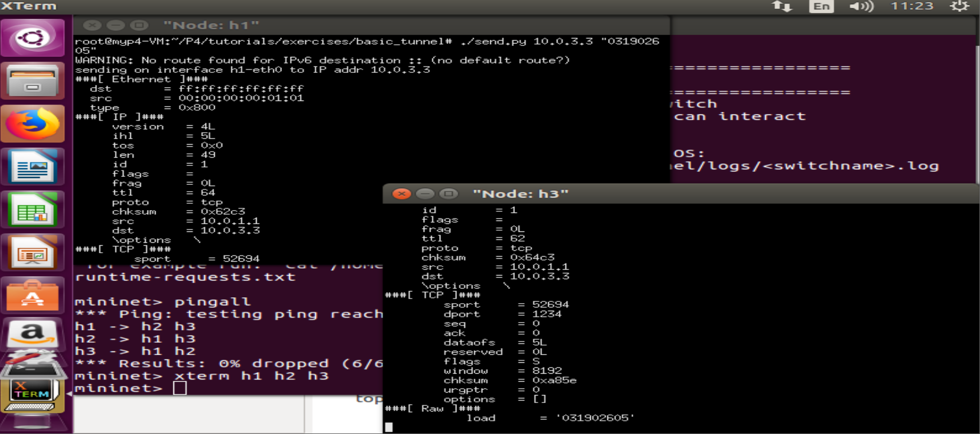Viewport: 980px width, 434px height.
Task: Show the calendar from the 11:23 clock
Action: (912, 6)
